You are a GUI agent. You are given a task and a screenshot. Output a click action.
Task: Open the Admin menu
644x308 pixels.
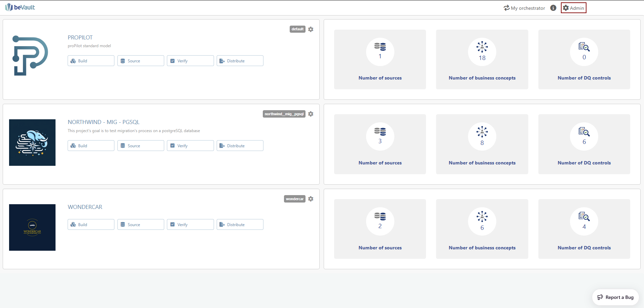point(573,8)
